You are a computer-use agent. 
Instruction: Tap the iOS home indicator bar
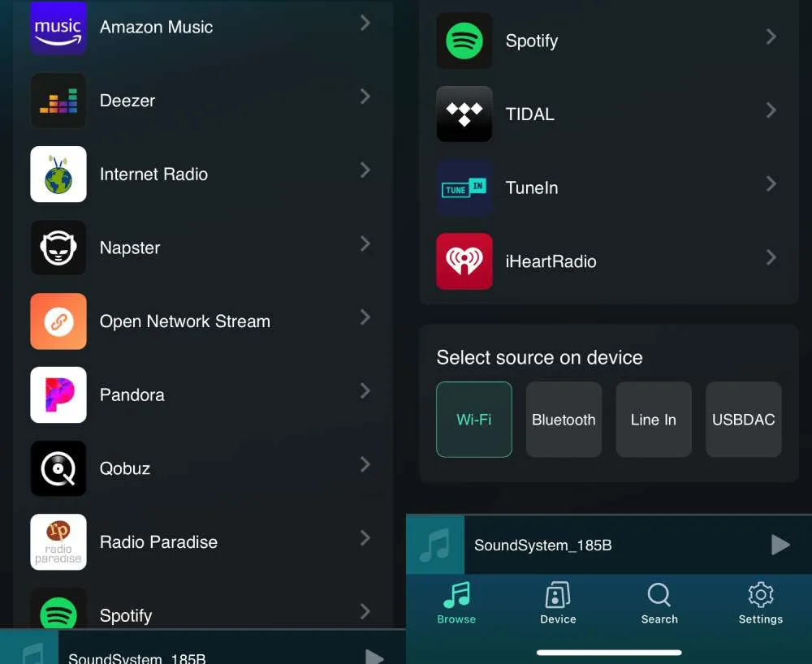pyautogui.click(x=609, y=653)
